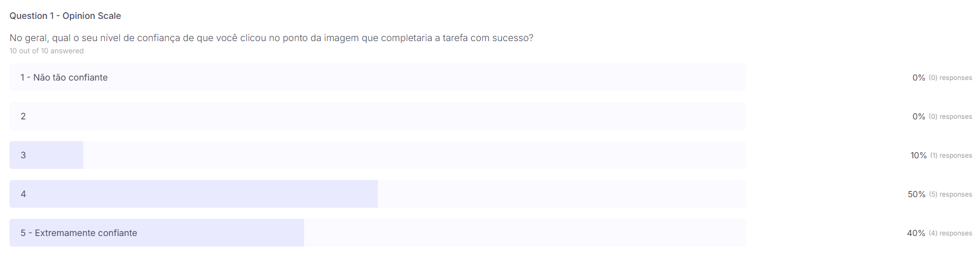This screenshot has width=980, height=256.
Task: Select the option labeled "4"
Action: [23, 194]
